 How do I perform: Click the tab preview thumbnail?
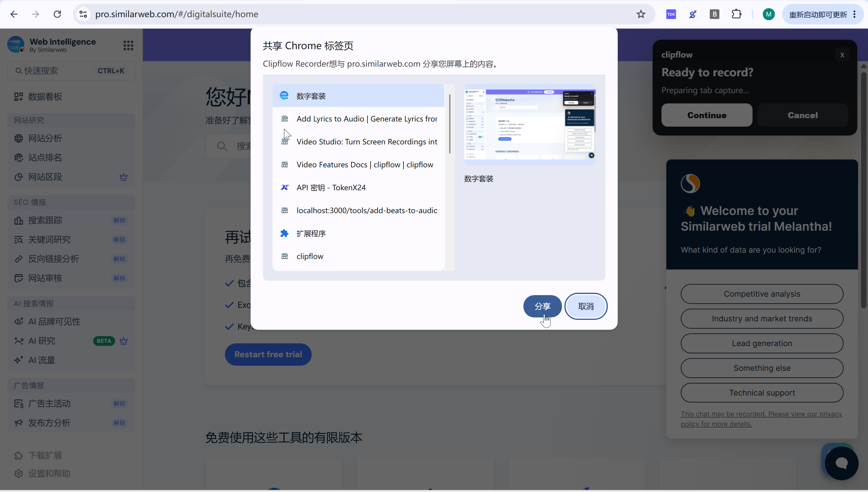point(530,125)
